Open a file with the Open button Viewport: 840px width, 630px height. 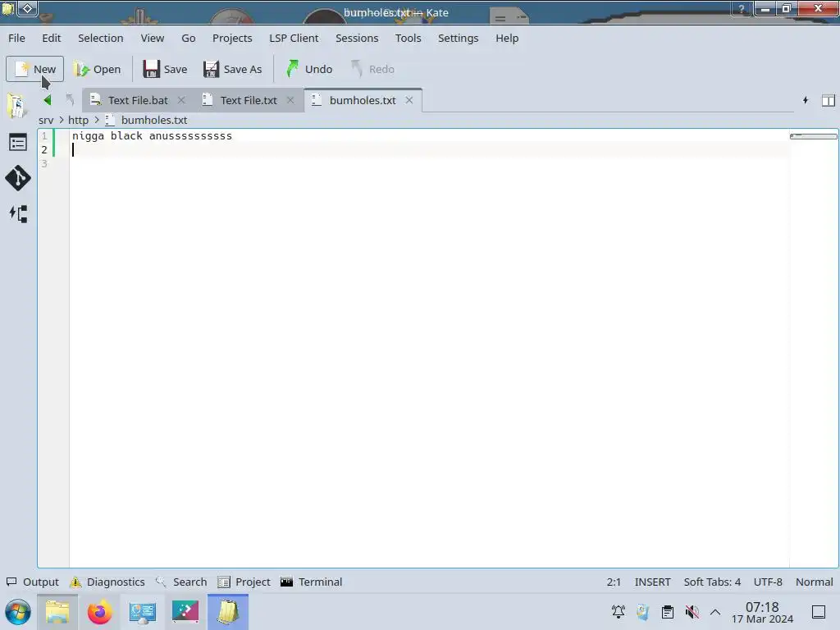97,69
